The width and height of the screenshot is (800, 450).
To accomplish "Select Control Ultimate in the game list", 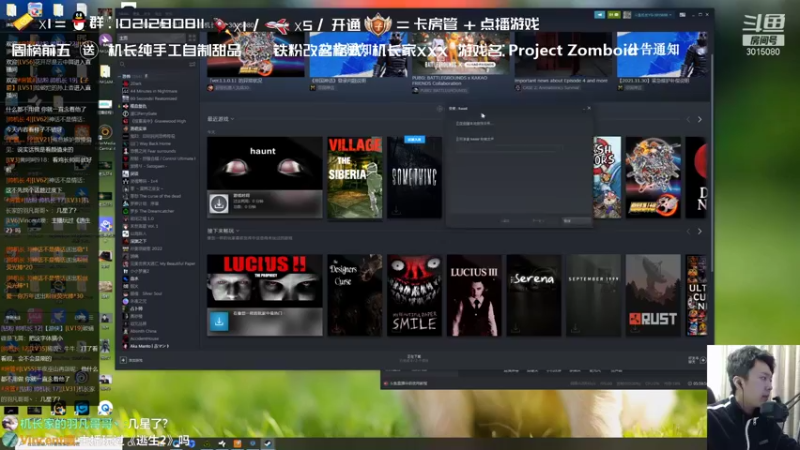I will coord(158,158).
